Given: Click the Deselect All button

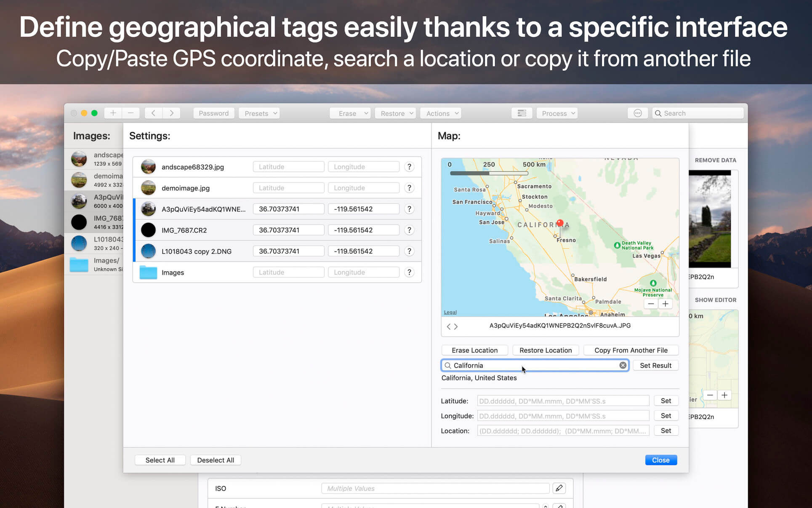Looking at the screenshot, I should (x=215, y=460).
